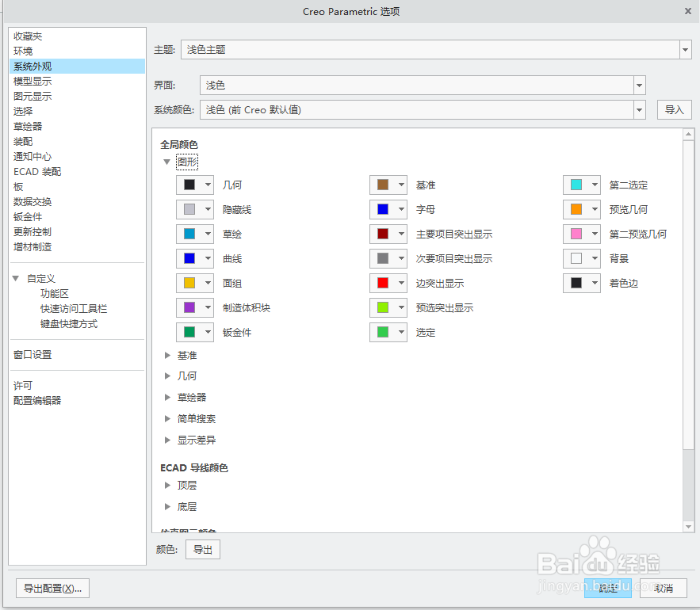700x610 pixels.
Task: Open the 曲线 color dropdown arrow
Action: point(208,258)
